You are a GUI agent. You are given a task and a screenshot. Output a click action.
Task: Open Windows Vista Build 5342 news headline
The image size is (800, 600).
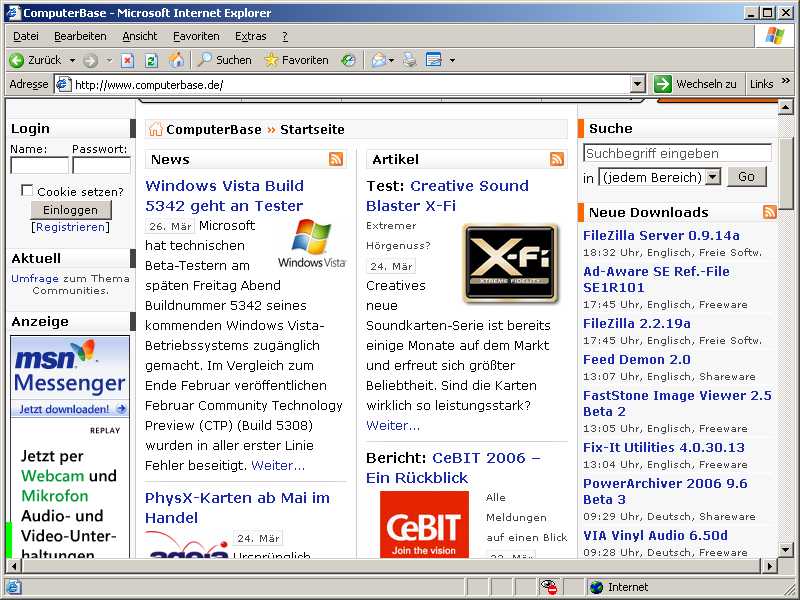click(224, 195)
